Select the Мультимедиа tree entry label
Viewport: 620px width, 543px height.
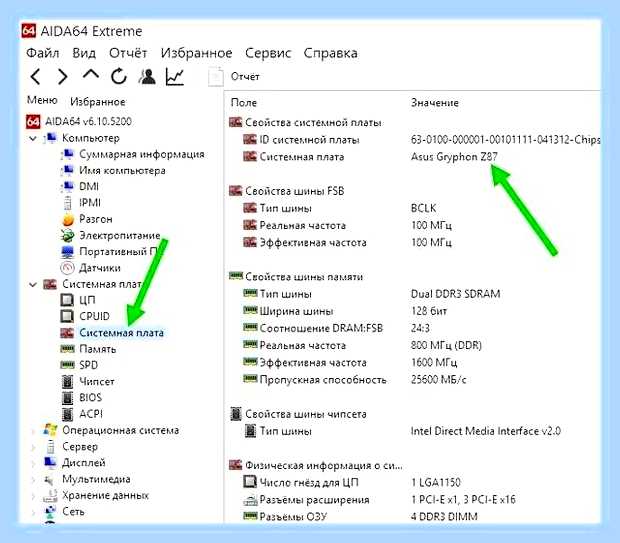coord(96,479)
